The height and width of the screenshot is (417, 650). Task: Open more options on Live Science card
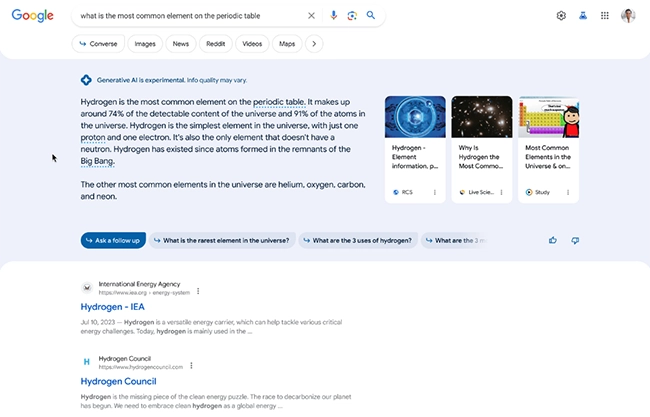(502, 192)
